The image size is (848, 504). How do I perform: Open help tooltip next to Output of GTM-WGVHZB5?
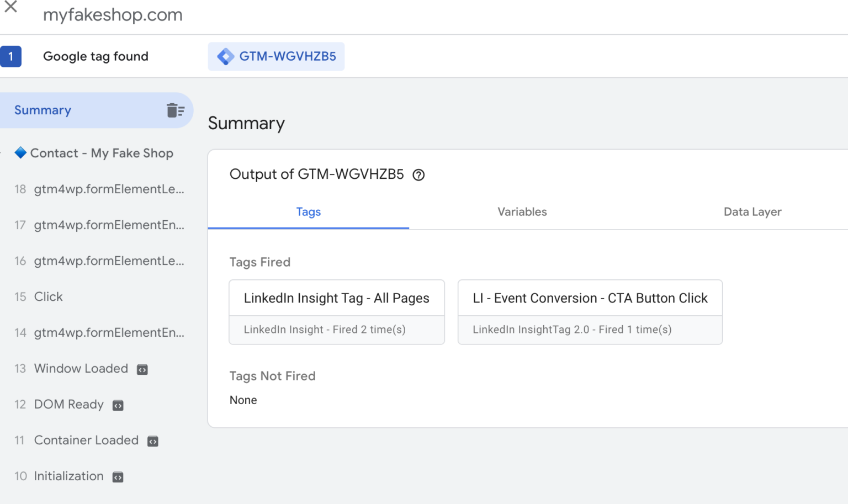[x=418, y=174]
